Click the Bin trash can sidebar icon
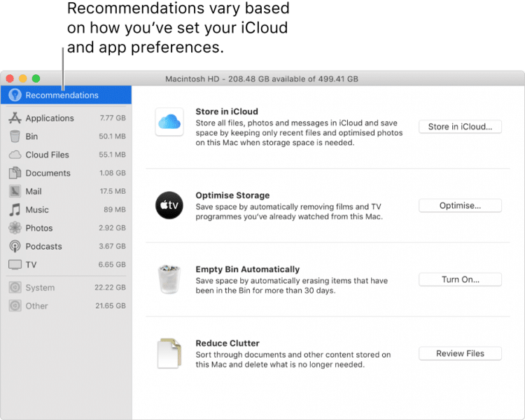 click(x=15, y=136)
